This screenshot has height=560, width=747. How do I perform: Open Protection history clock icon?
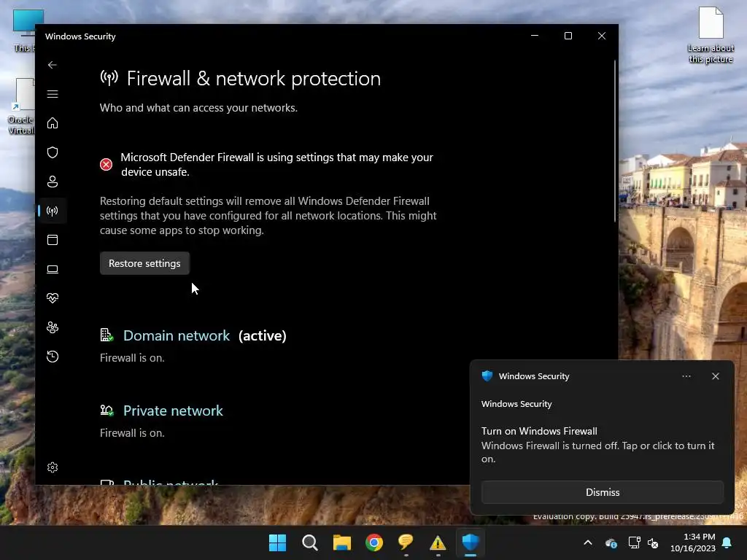(x=53, y=357)
